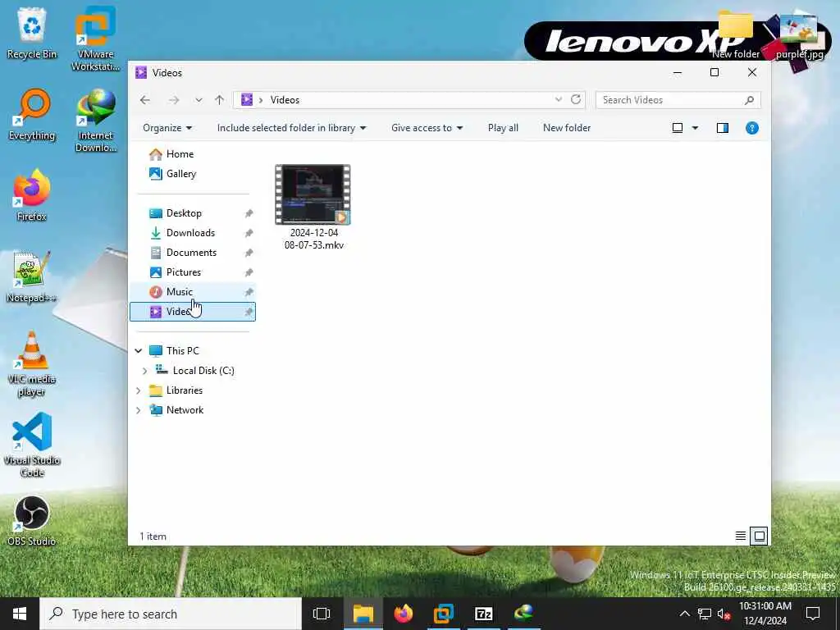Open the Everything search shortcut
Screen dimensions: 840x630
coord(32,115)
